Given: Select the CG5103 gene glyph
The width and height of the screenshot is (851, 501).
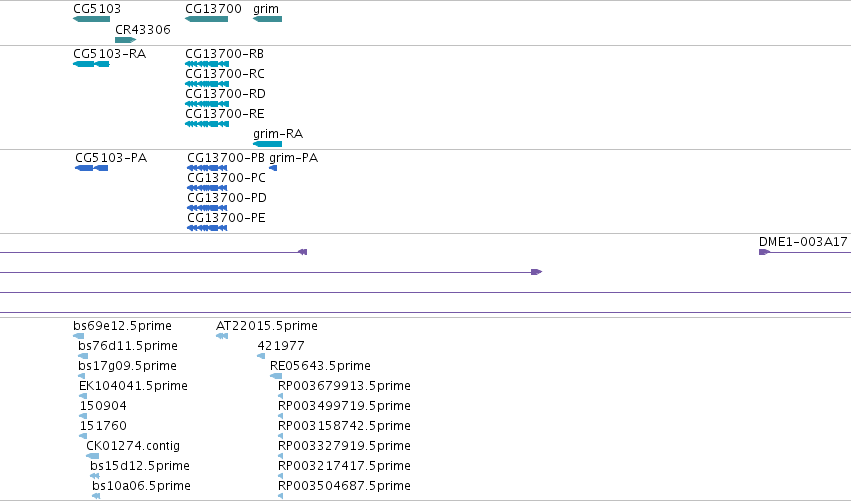Looking at the screenshot, I should (x=91, y=19).
